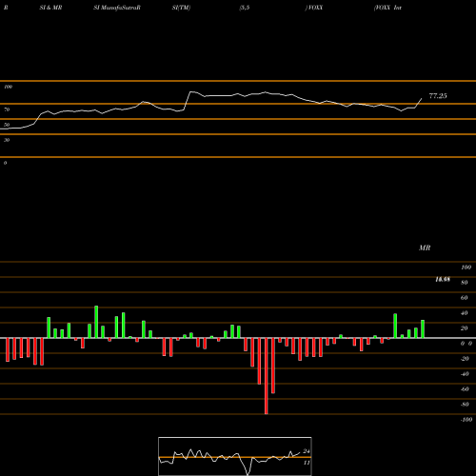Image resolution: width=476 pixels, height=476 pixels.
Task: Click the RSI value label 77.25
Action: [x=438, y=96]
